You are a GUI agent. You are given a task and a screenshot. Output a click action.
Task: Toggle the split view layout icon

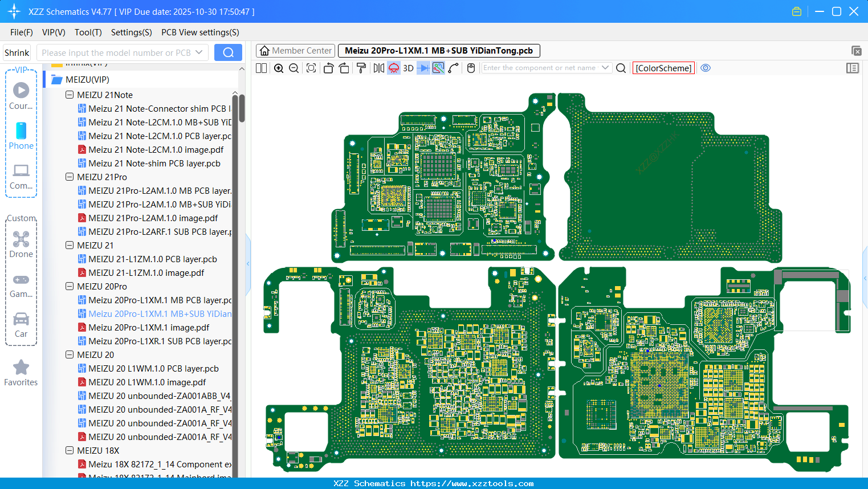[261, 68]
